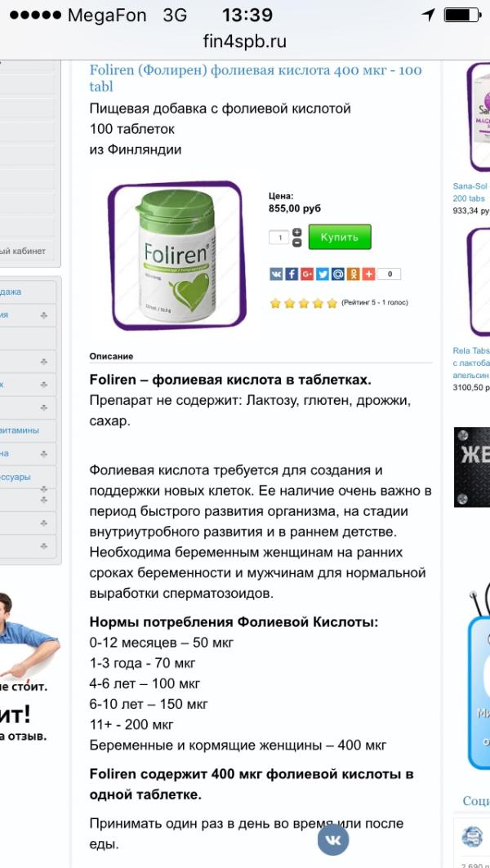Share via the Mail.ru @ icon
This screenshot has width=490, height=868.
point(338,274)
